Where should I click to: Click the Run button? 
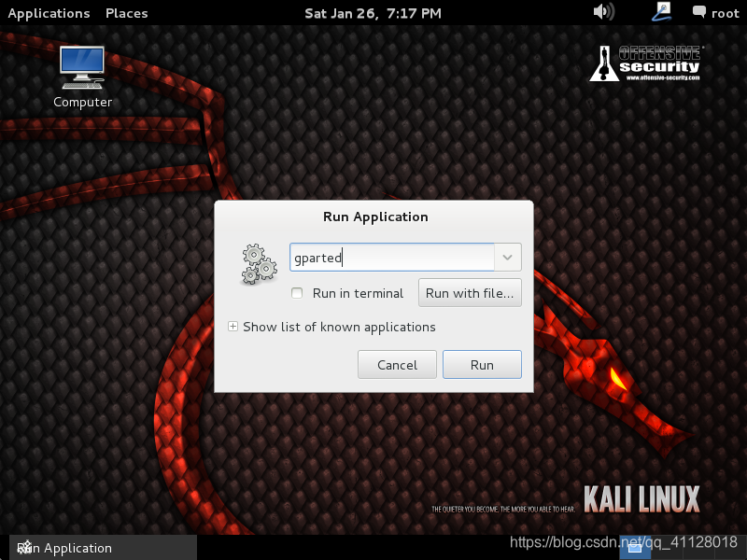point(482,365)
